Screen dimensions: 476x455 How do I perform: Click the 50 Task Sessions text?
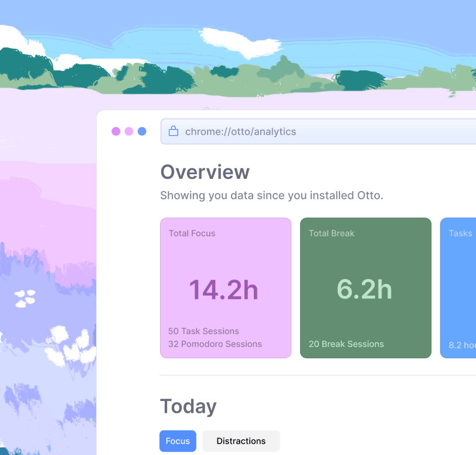pos(203,331)
